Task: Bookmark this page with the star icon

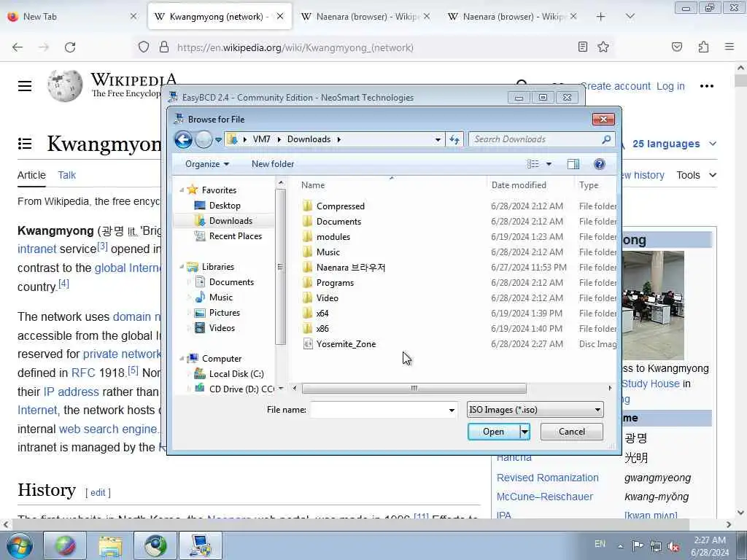Action: click(603, 47)
